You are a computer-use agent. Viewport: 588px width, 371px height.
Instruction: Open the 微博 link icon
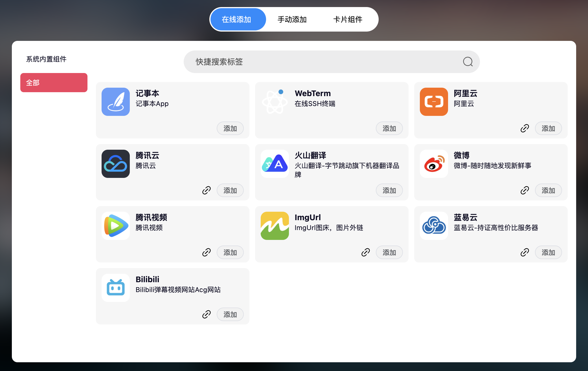pyautogui.click(x=525, y=190)
